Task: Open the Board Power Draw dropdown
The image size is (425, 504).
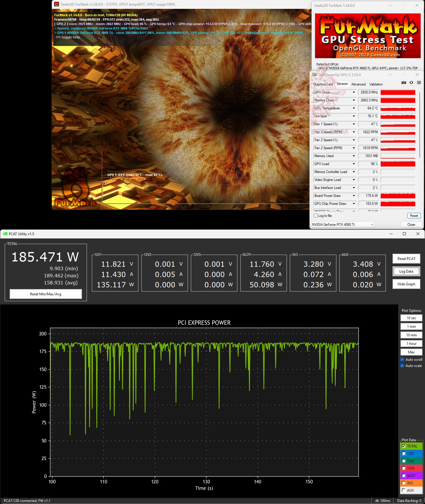Action: click(354, 196)
